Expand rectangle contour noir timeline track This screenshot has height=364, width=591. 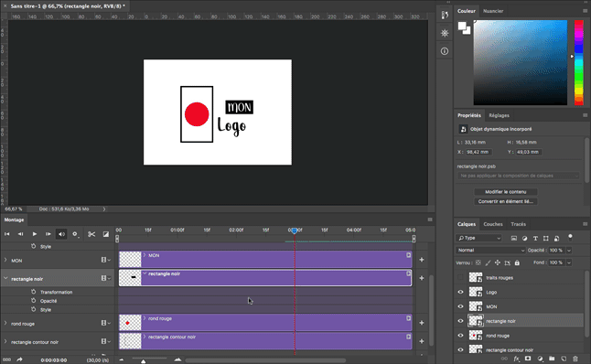click(x=5, y=342)
